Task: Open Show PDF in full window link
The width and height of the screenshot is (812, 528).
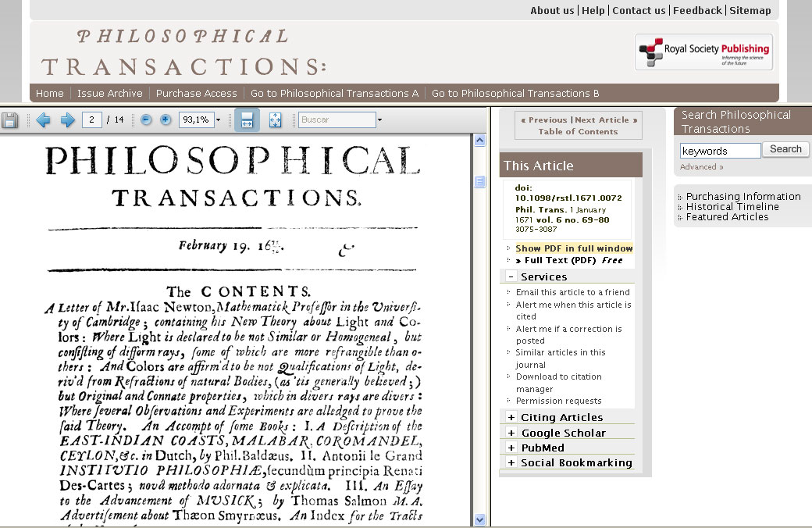Action: click(574, 248)
